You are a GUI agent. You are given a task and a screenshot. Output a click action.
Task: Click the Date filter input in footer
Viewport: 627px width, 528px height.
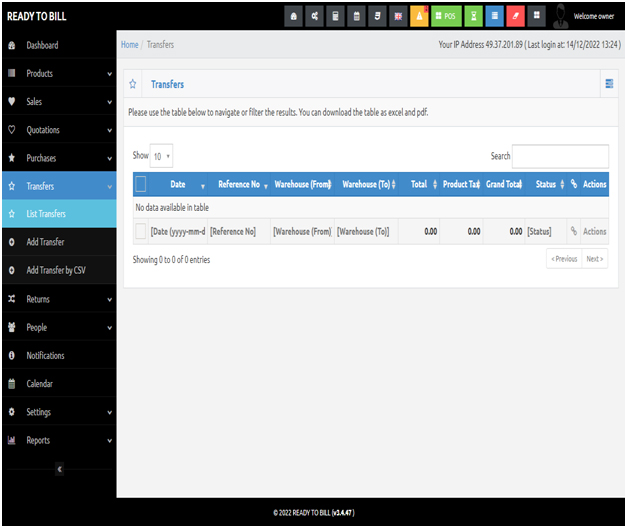click(178, 232)
